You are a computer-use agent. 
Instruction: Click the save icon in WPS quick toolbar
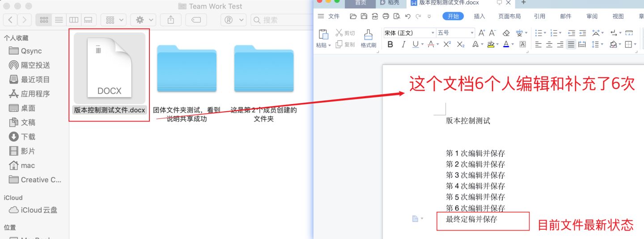pyautogui.click(x=364, y=17)
